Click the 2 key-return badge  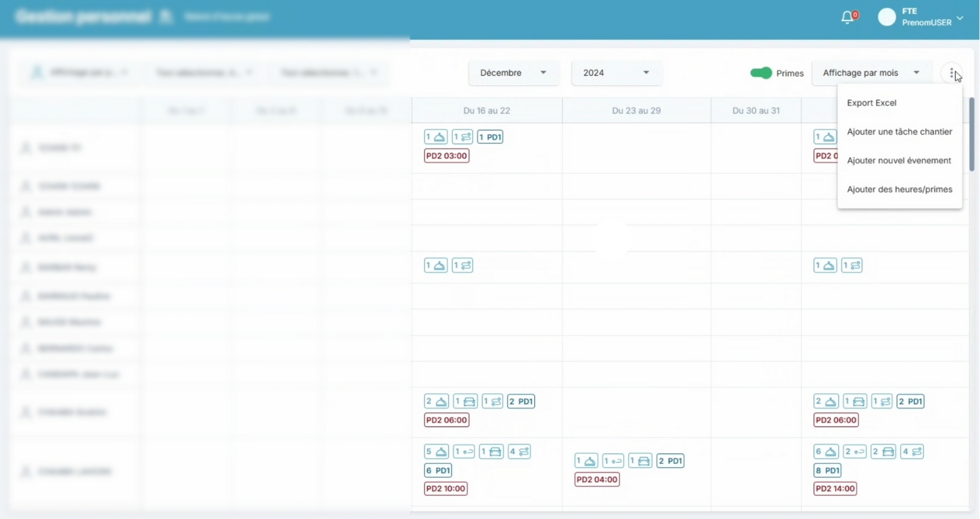point(854,452)
